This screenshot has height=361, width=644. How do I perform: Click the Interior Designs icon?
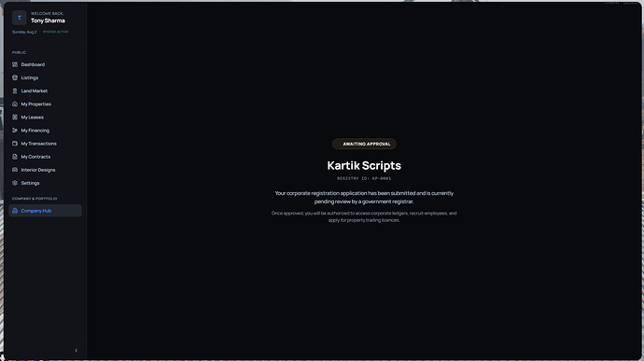(15, 170)
